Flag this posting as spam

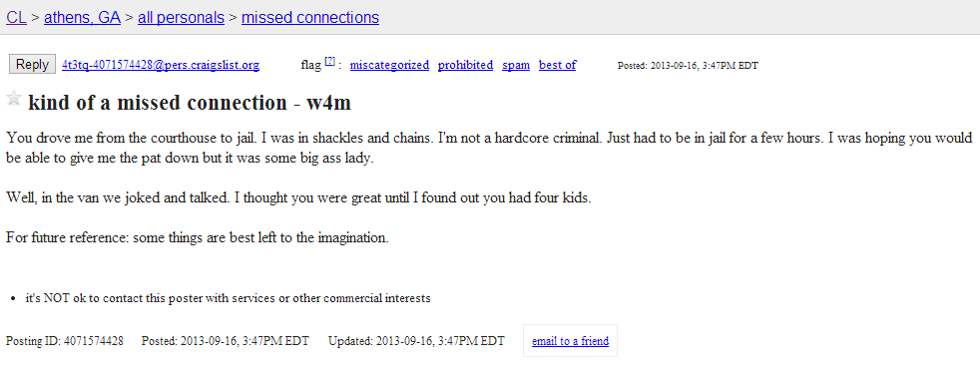tap(516, 65)
